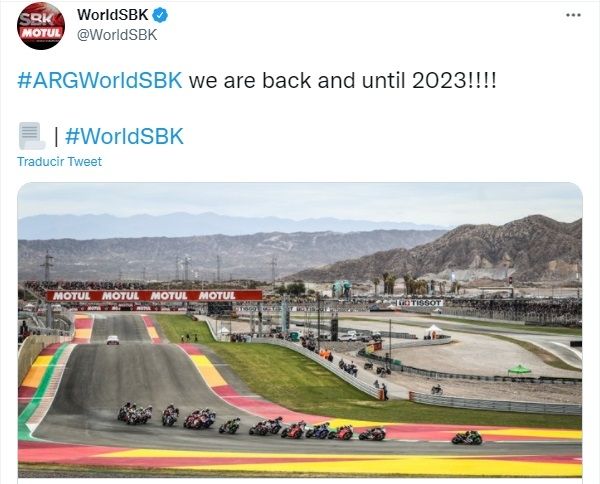This screenshot has height=484, width=600.
Task: Open the race track photo
Action: (x=300, y=330)
